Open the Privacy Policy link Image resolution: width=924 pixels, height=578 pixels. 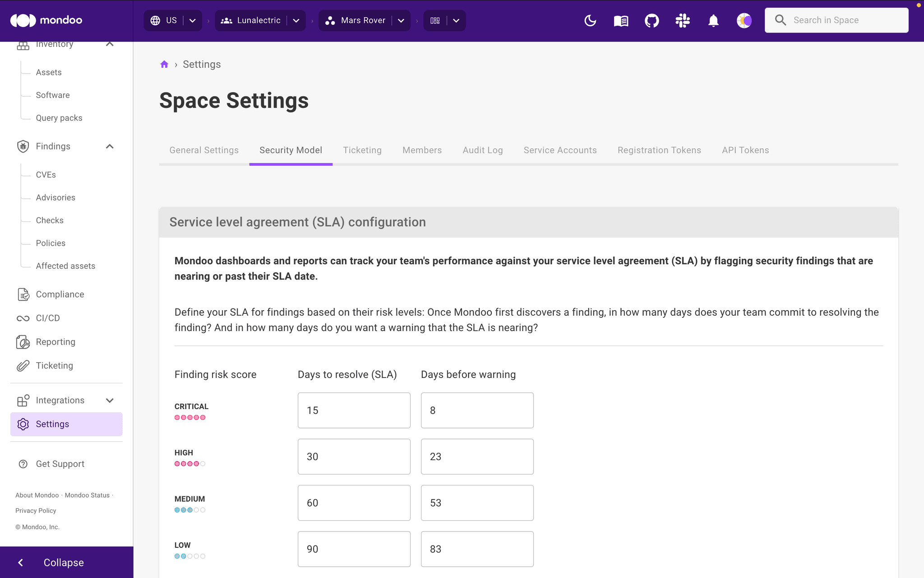[36, 510]
